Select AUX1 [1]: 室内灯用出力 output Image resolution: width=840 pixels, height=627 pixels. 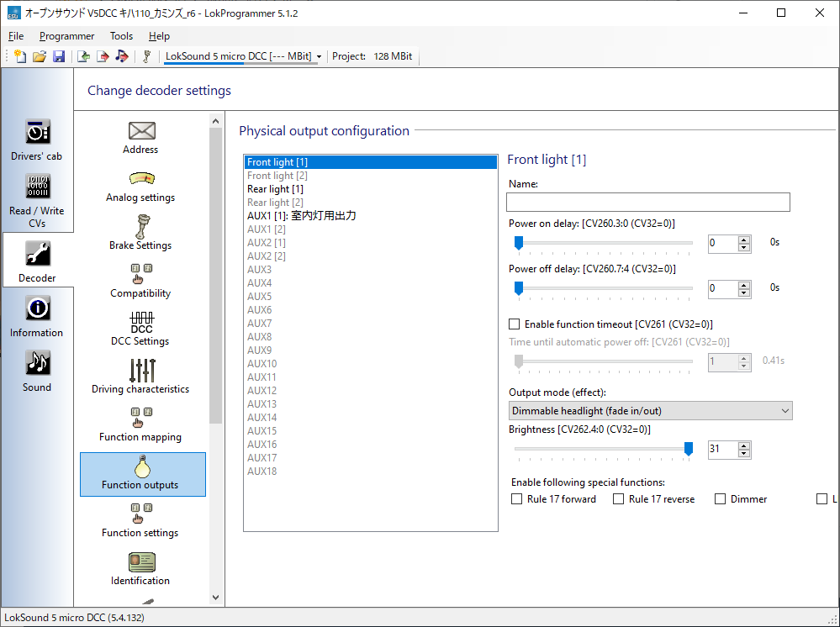pos(371,216)
